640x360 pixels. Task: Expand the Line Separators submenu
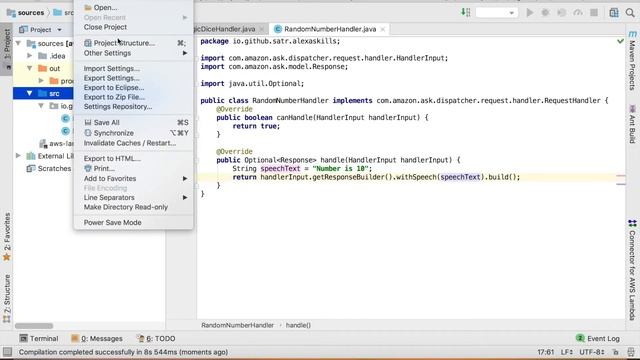pos(133,198)
